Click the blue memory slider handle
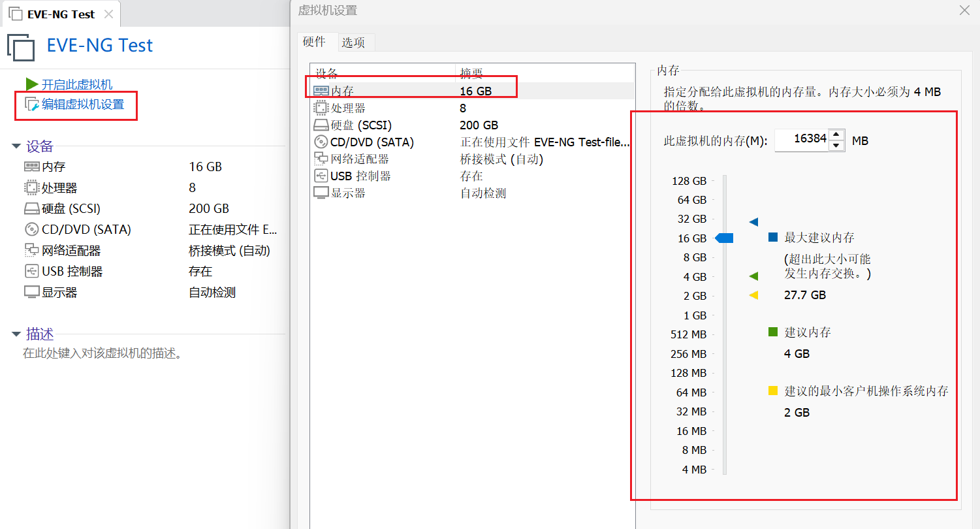This screenshot has width=980, height=529. (x=725, y=238)
